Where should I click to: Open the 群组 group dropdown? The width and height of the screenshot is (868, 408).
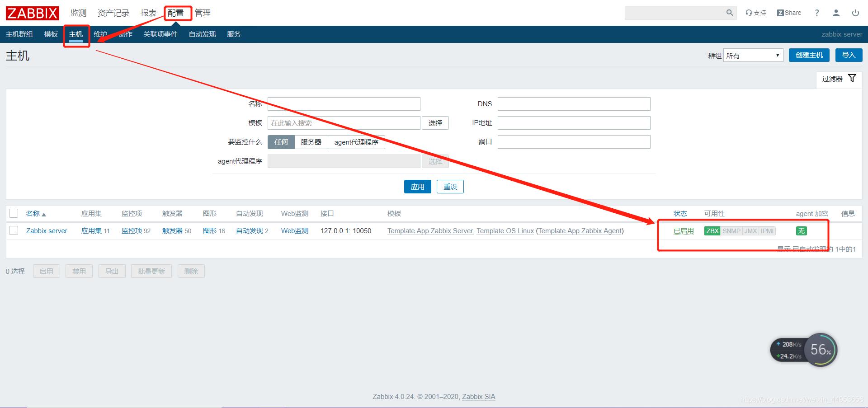(x=753, y=55)
